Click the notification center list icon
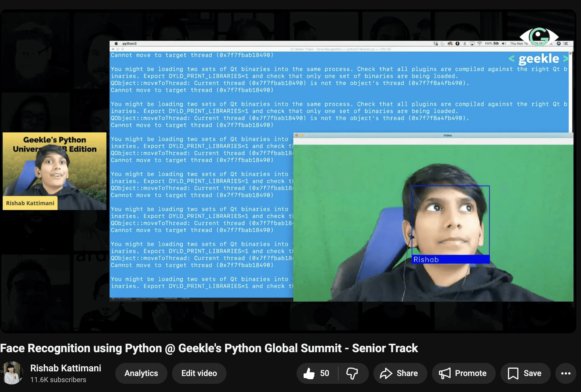The width and height of the screenshot is (581, 392). coord(566,44)
